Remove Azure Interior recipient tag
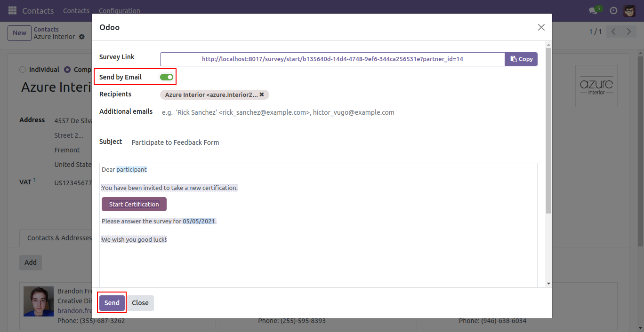 click(262, 95)
